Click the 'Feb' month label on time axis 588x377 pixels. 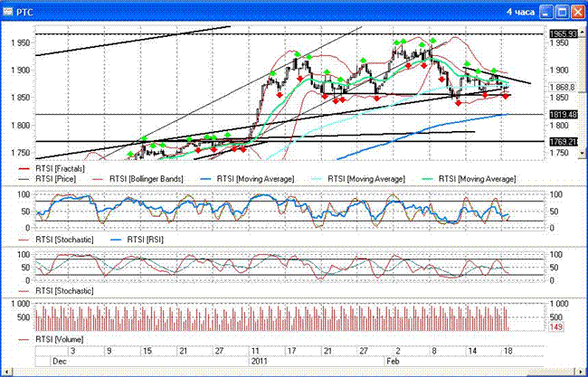coord(393,362)
